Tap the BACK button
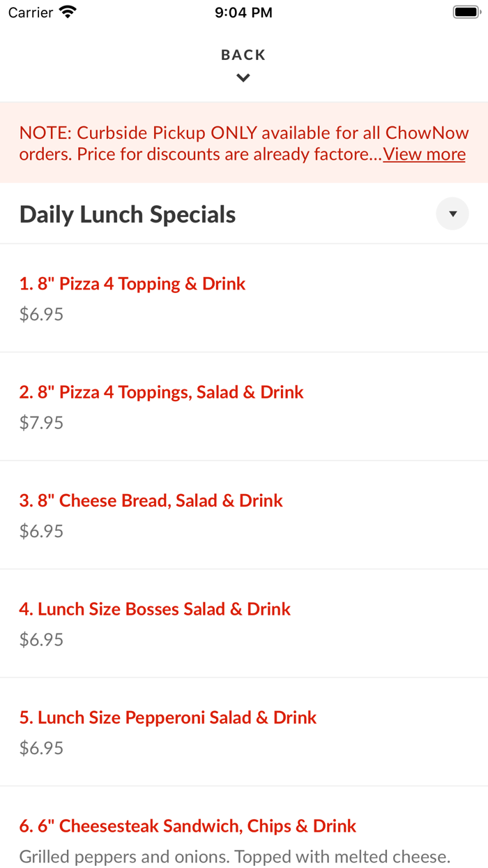Viewport: 488px width, 868px height. [243, 54]
